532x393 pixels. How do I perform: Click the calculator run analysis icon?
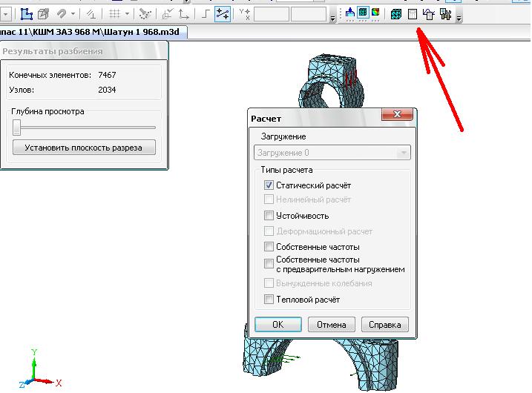[413, 14]
